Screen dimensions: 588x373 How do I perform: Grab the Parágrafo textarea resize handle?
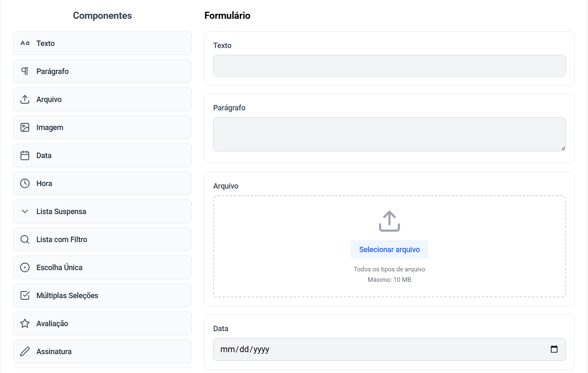(x=563, y=148)
